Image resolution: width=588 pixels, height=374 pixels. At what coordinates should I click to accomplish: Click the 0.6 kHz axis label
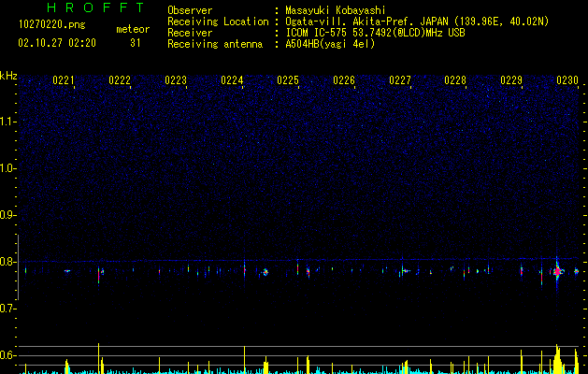coord(7,355)
